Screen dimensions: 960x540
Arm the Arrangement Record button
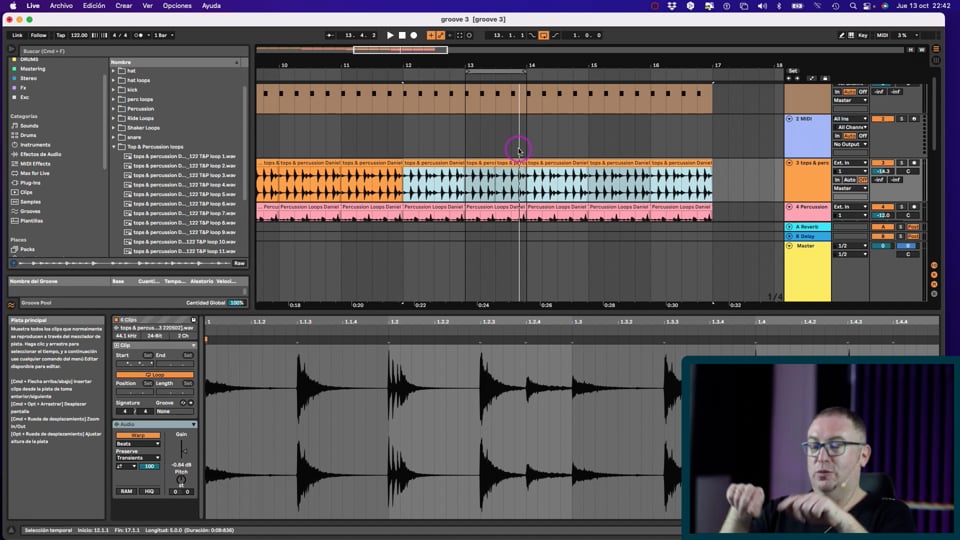(x=414, y=36)
